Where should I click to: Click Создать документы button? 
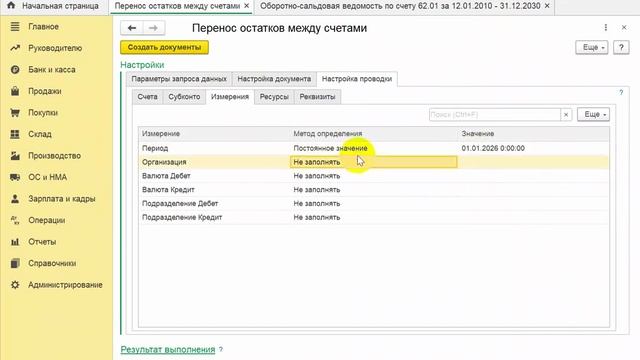pos(164,47)
